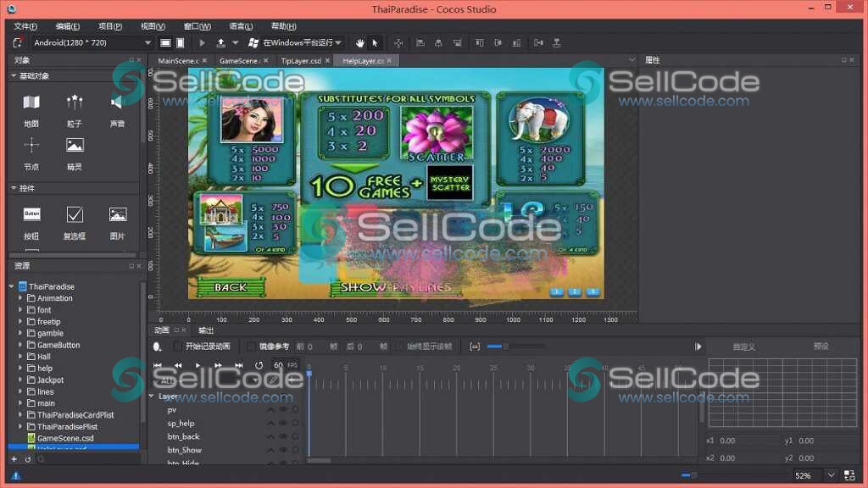This screenshot has width=868, height=488.
Task: Open the Android(1280 * 720) resolution dropdown
Action: 92,42
